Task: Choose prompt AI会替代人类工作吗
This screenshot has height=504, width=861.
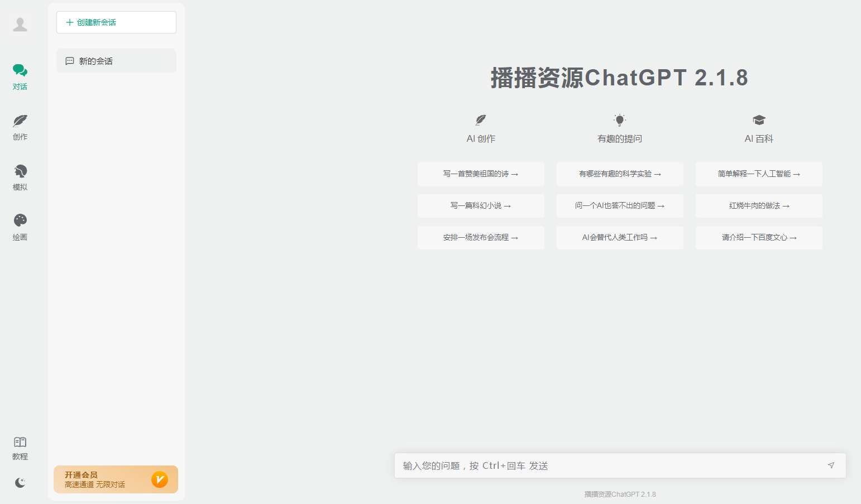Action: tap(620, 238)
